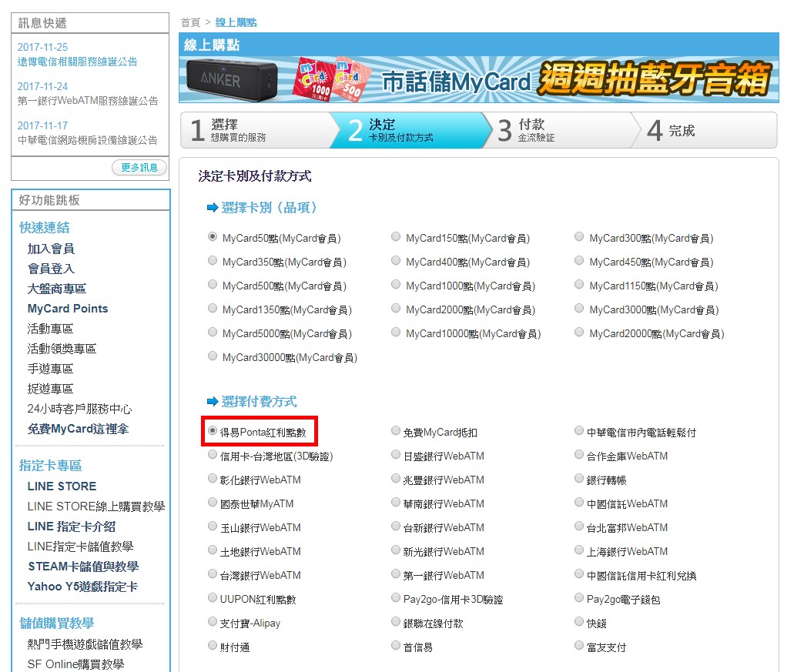
Task: Click step 3 付款 tab
Action: tap(561, 130)
